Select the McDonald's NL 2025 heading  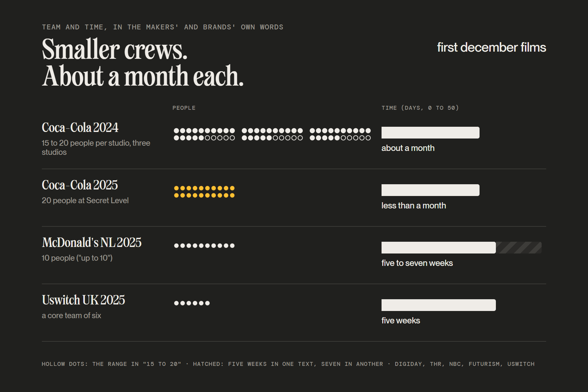[92, 242]
